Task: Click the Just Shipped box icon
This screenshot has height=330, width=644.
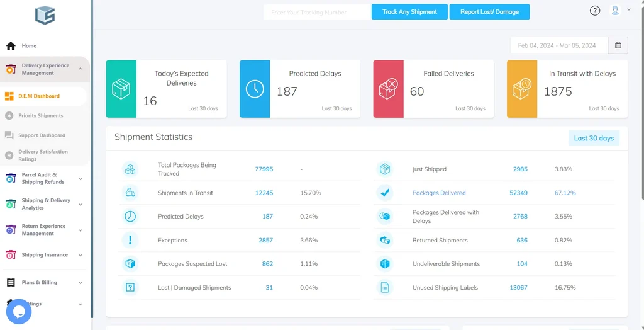Action: coord(385,169)
